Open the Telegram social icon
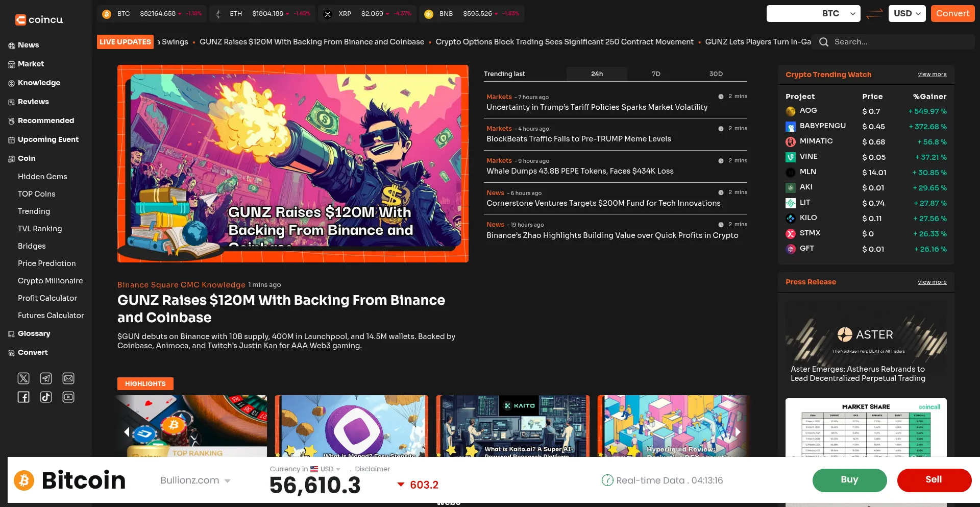980x507 pixels. pos(46,378)
